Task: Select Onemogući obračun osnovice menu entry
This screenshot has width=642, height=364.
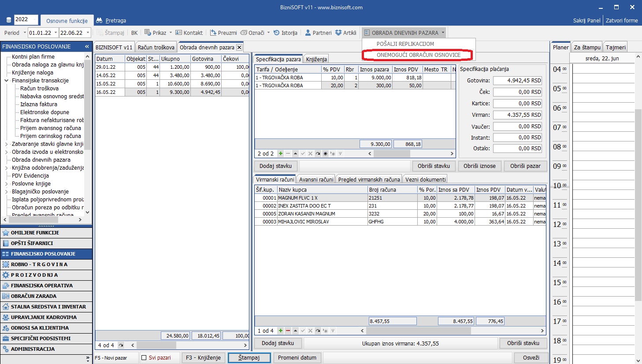Action: click(x=418, y=55)
